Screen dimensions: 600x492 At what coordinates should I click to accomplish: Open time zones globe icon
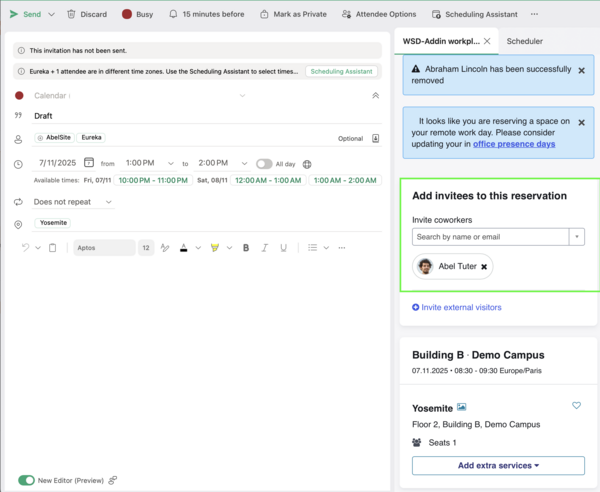point(307,164)
